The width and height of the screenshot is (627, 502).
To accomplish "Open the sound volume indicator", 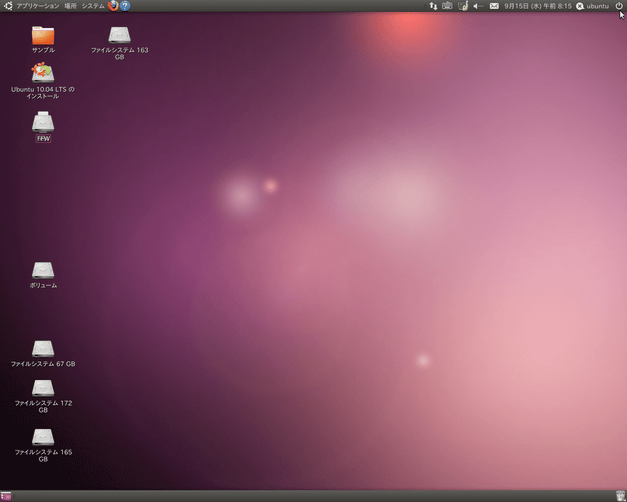I will click(478, 6).
